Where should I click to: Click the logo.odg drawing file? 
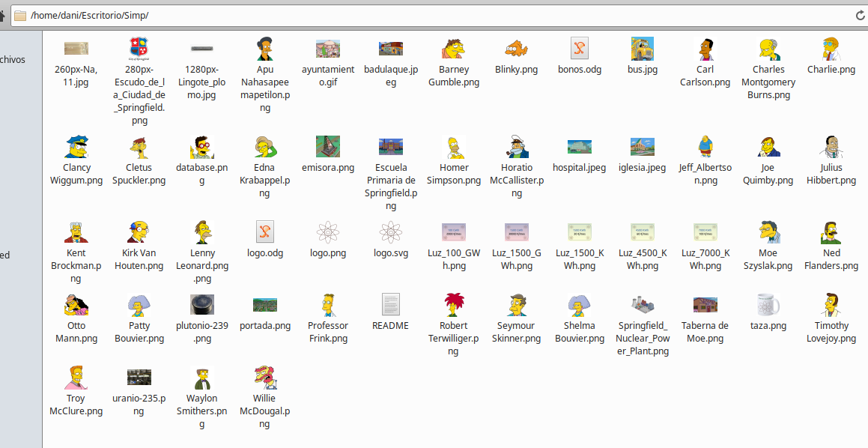(x=265, y=232)
